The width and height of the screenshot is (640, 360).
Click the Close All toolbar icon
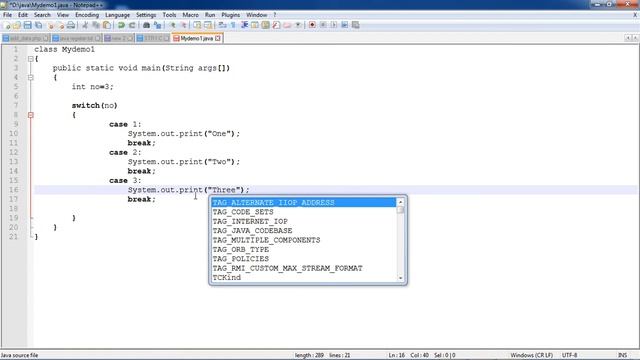pos(60,25)
